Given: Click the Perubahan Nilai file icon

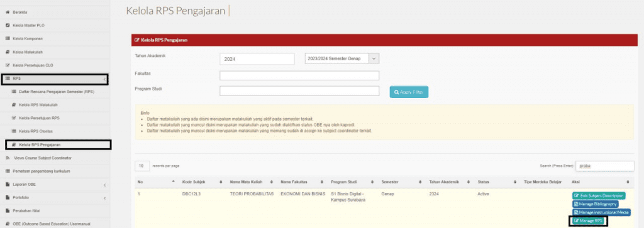Looking at the screenshot, I should tap(8, 211).
